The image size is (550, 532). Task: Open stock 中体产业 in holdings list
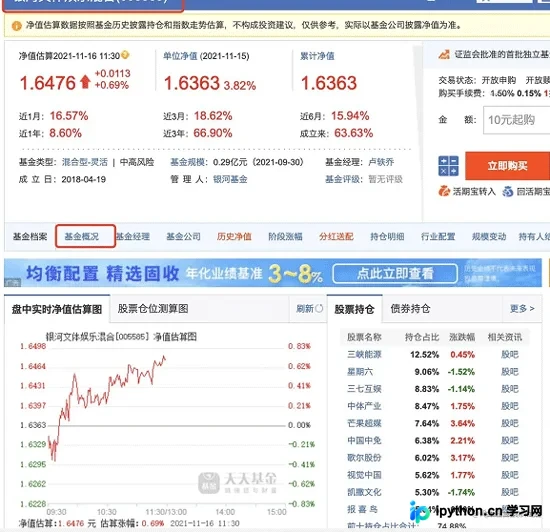click(364, 406)
